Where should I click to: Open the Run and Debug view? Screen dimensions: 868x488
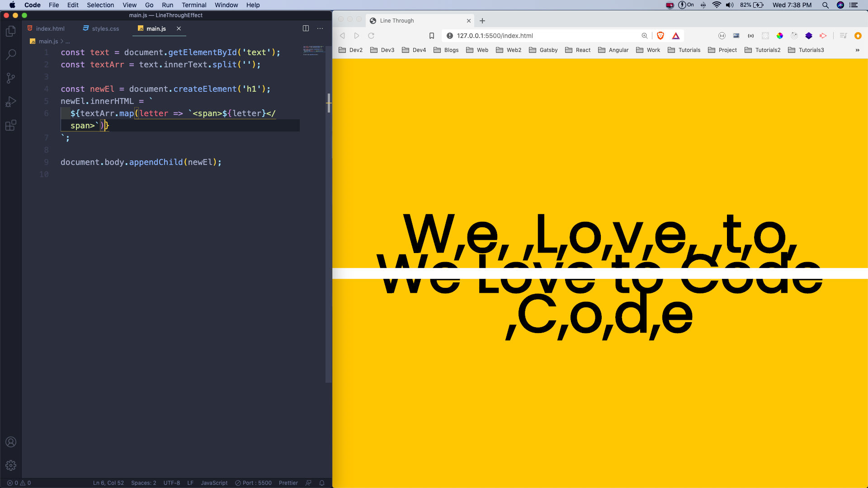11,102
